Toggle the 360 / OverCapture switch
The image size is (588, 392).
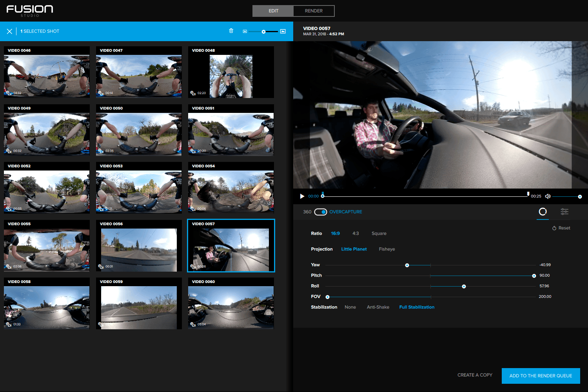pos(321,212)
